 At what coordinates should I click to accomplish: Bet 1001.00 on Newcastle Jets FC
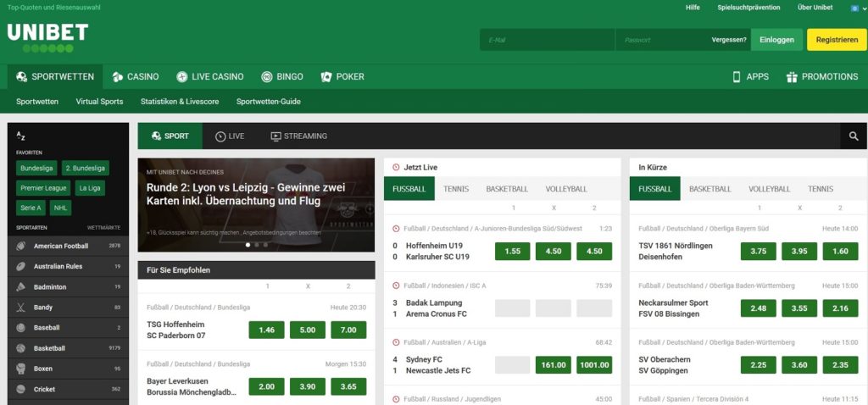click(594, 365)
